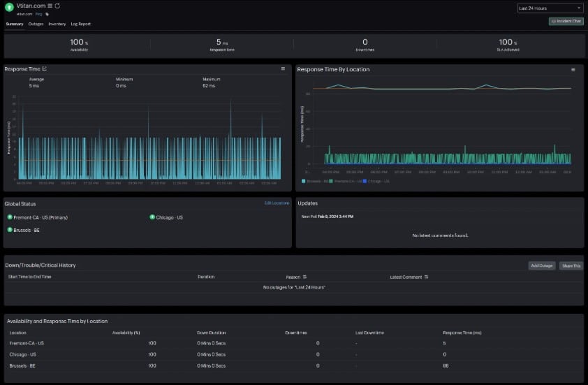Toggle the Fremont-CA - US legend swatch
Viewport: 588px width, 385px height.
tap(331, 181)
